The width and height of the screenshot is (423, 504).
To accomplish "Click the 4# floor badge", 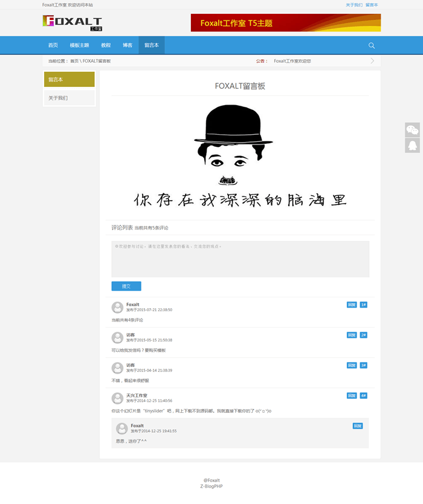I will 364,395.
